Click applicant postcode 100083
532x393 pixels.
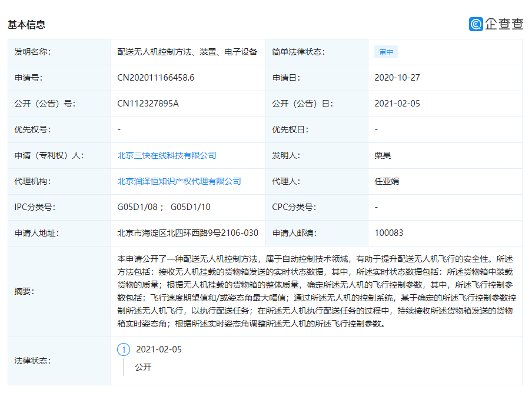[389, 233]
